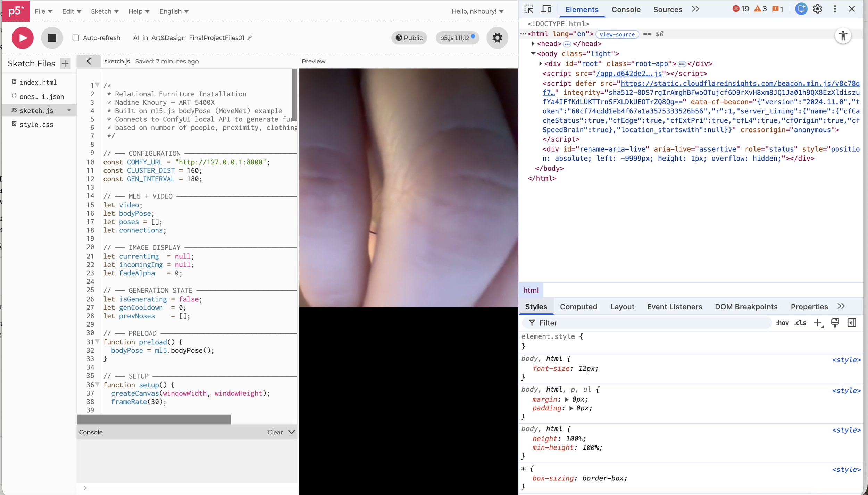Add a new style rule
Viewport: 868px width, 495px height.
(818, 323)
